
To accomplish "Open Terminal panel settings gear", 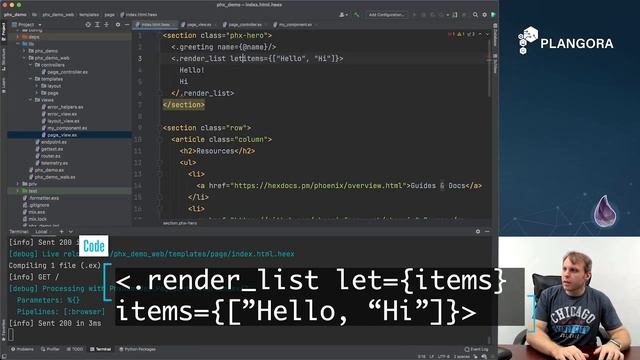I will tap(478, 231).
